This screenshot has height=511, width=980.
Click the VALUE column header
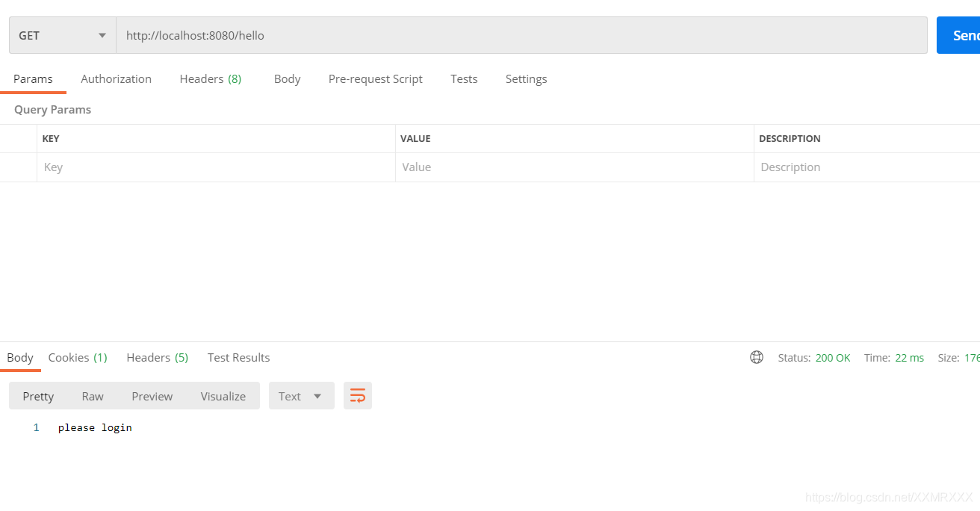[x=415, y=138]
